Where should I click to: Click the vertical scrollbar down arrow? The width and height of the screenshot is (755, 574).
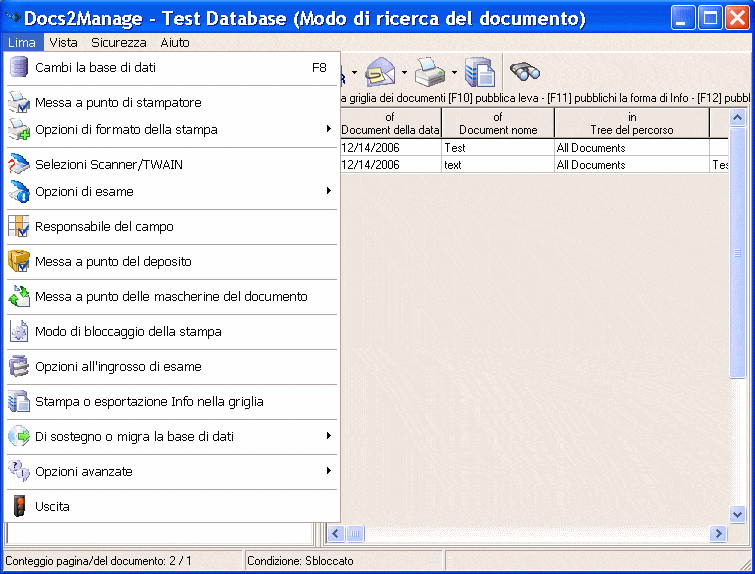737,514
